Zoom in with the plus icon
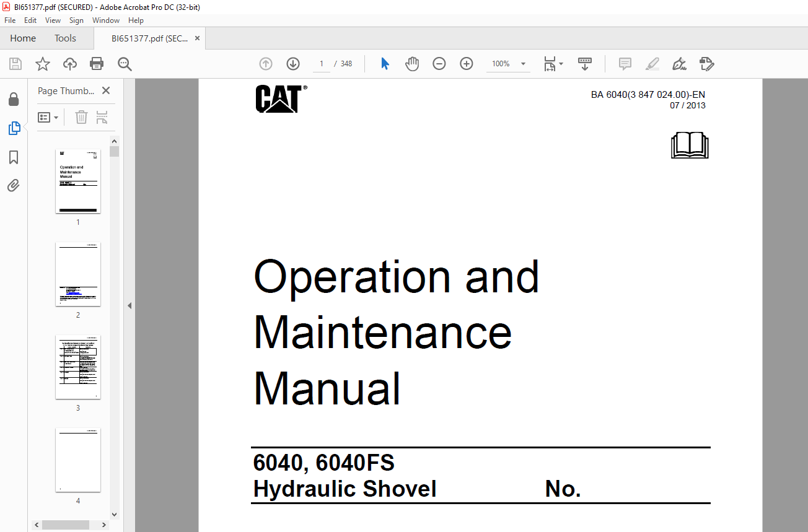Screen dimensions: 808x532 tap(467, 64)
